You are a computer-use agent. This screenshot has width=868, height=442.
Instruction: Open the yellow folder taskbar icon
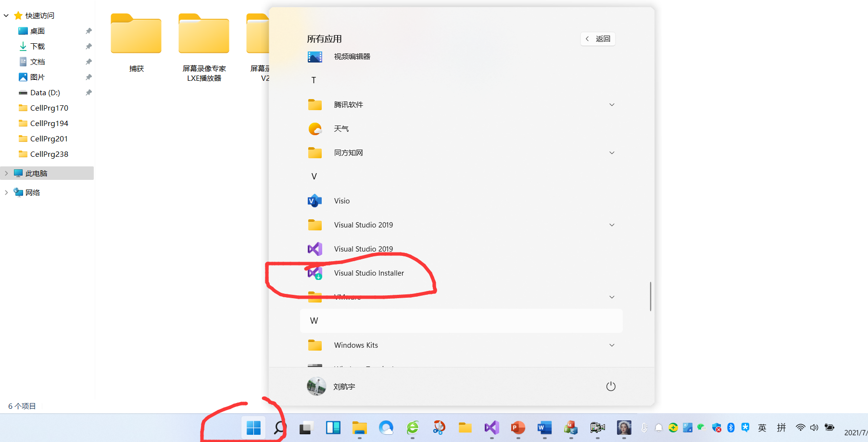tap(465, 428)
